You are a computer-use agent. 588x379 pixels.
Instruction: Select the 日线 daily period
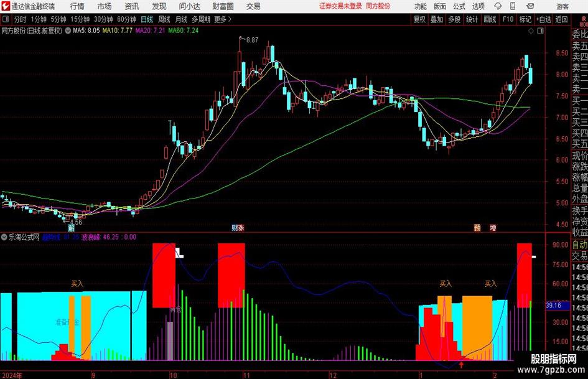[x=147, y=19]
